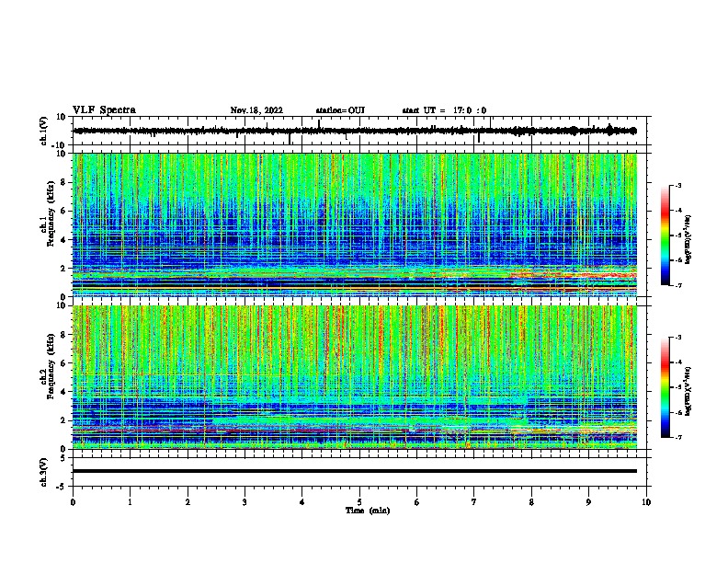Select the "start UT = 17:0 :0" text

[444, 110]
